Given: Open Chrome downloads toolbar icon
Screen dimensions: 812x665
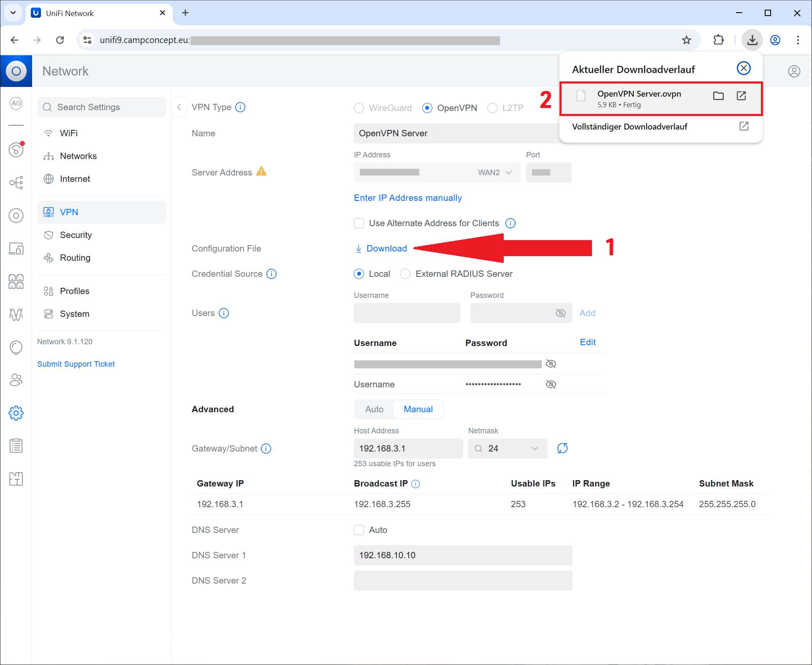Looking at the screenshot, I should click(752, 40).
